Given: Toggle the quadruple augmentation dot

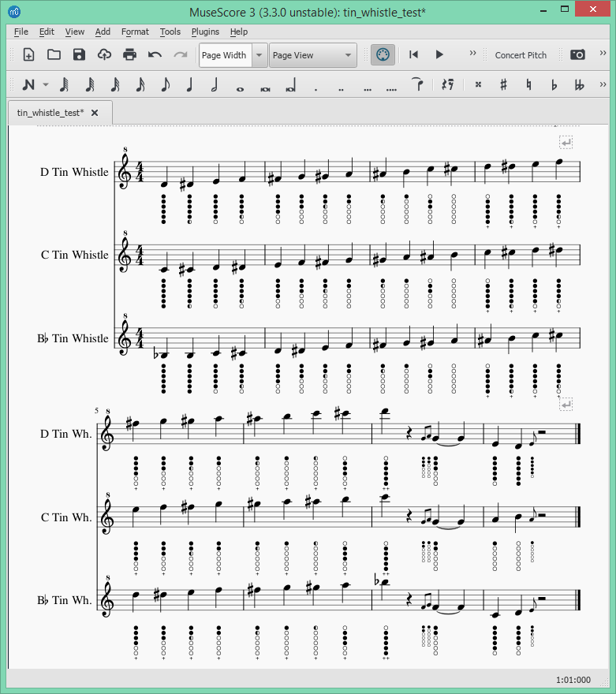Looking at the screenshot, I should (392, 89).
